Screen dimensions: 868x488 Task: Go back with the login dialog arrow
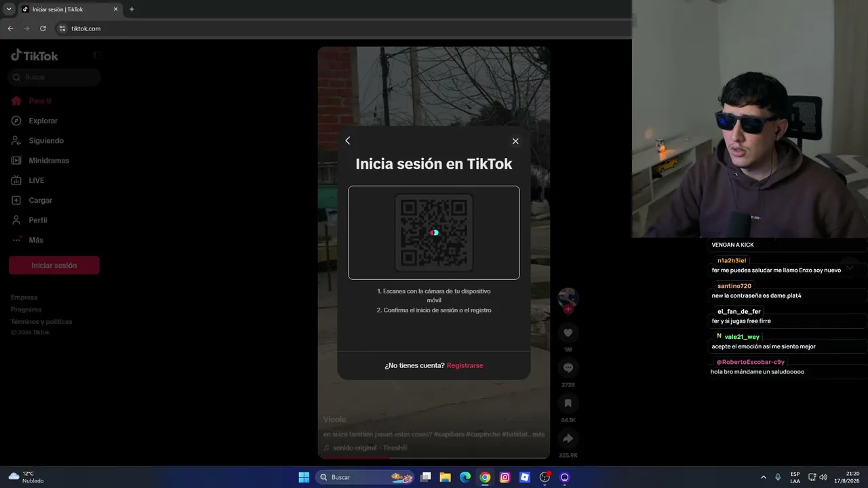click(x=348, y=140)
